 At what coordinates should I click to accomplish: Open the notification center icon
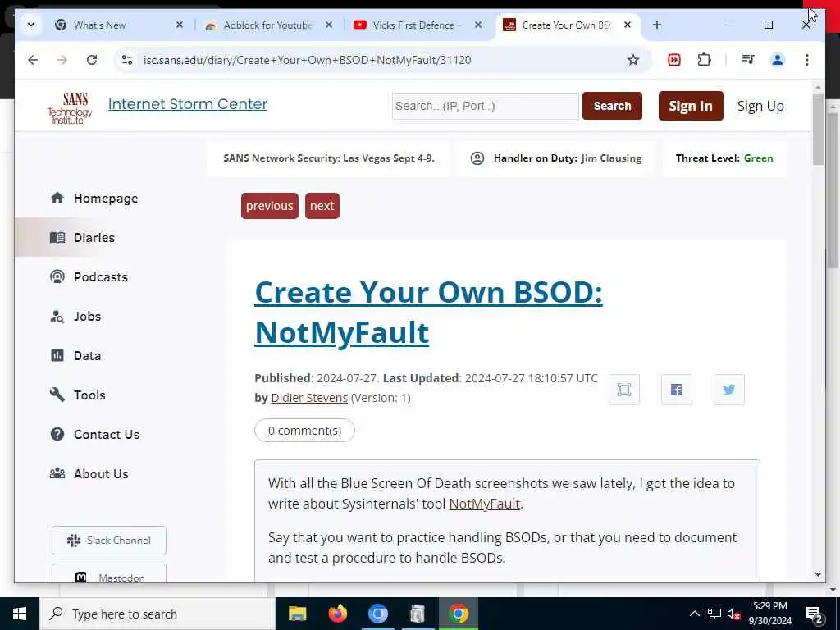(x=814, y=615)
